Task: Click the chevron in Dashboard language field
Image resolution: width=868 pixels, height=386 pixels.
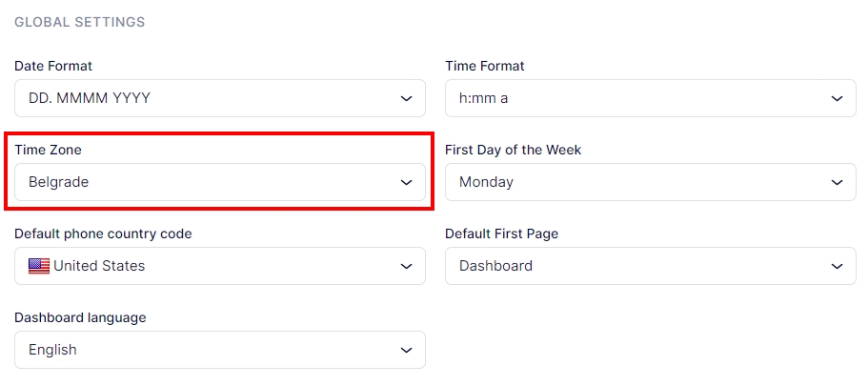Action: [407, 350]
